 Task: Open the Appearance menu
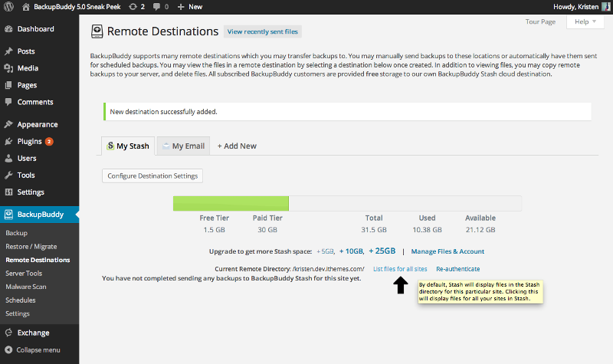(x=38, y=125)
